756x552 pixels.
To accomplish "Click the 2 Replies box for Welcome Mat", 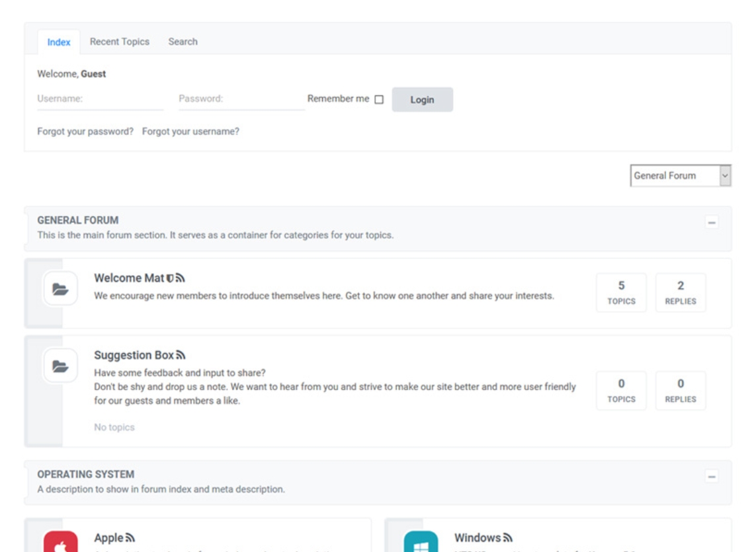I will coord(681,293).
